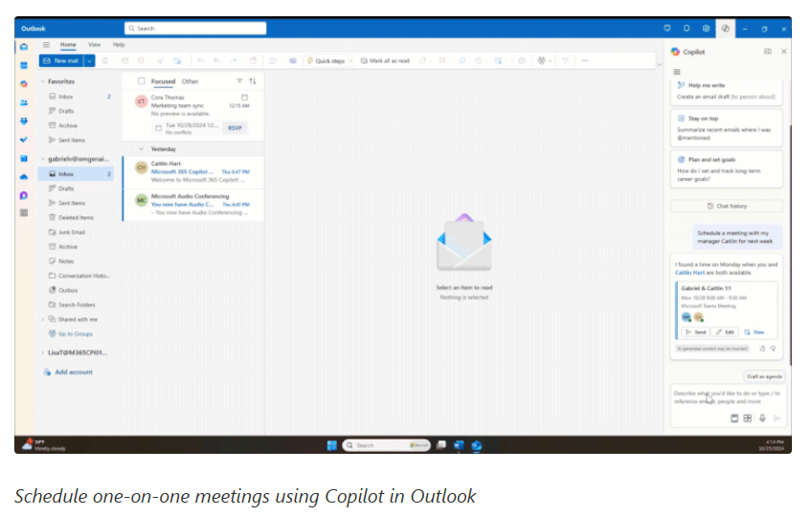Switch to the Other inbox tab
This screenshot has width=812, height=517.
click(x=190, y=81)
